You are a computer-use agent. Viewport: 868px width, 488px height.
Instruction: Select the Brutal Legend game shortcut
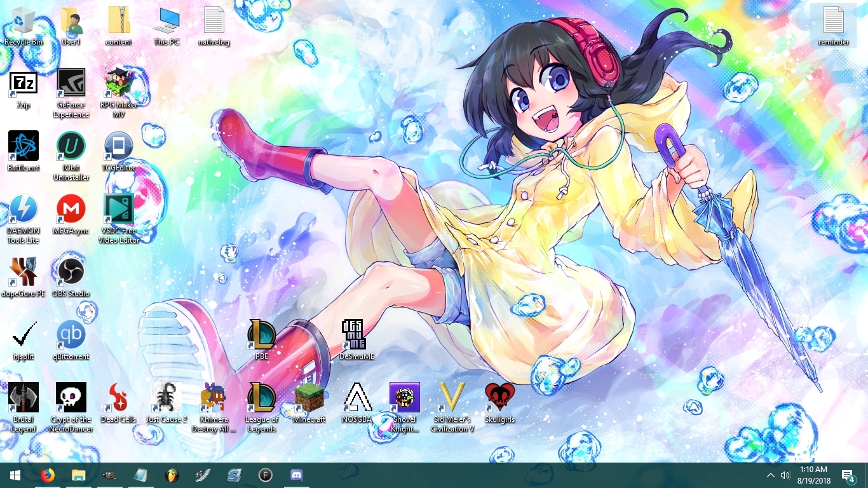coord(24,407)
